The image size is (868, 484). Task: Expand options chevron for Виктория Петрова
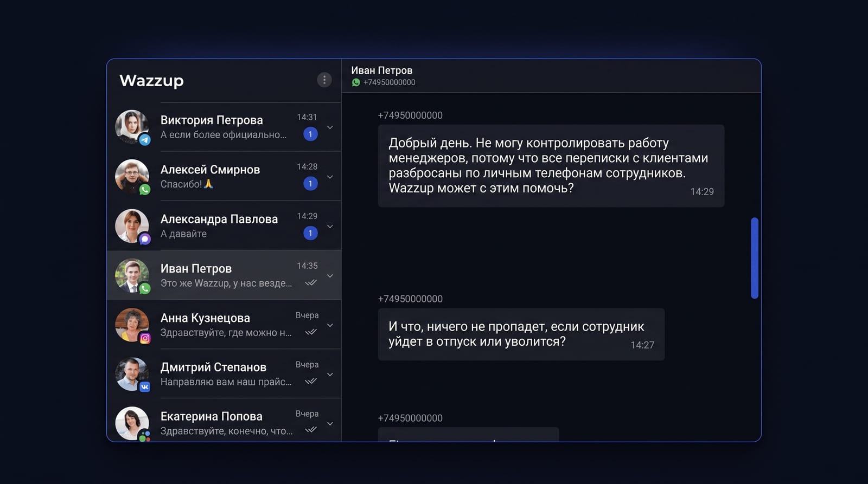coord(330,127)
